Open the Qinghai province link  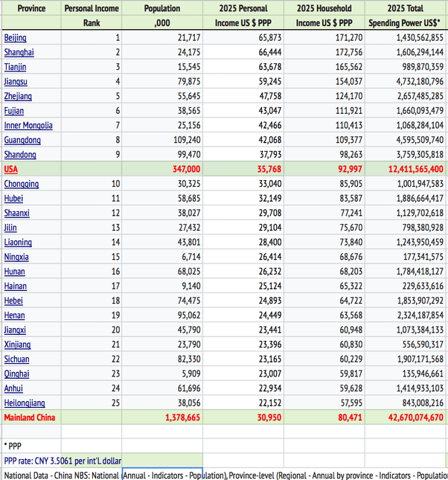pyautogui.click(x=17, y=374)
